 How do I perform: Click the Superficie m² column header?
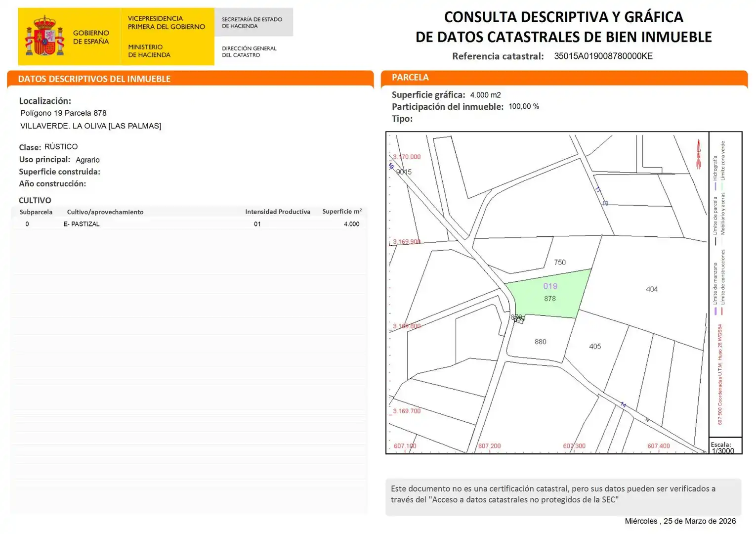click(342, 211)
